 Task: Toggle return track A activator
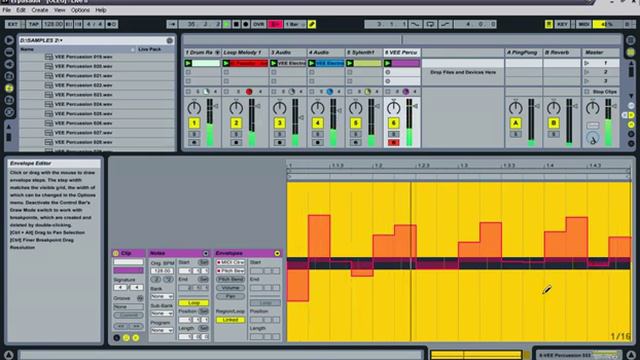pyautogui.click(x=516, y=123)
